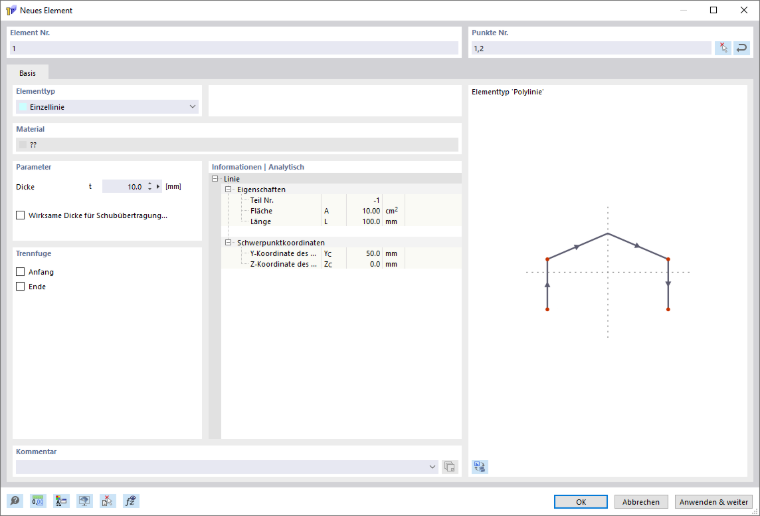The image size is (760, 516).
Task: Select the Fläche row
Action: point(341,211)
